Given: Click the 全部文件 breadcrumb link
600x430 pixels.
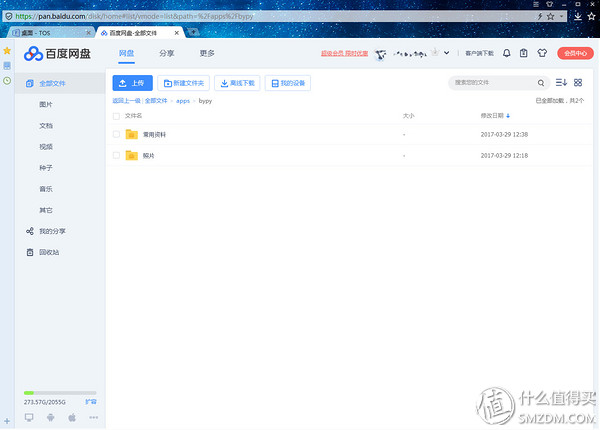Looking at the screenshot, I should click(156, 101).
